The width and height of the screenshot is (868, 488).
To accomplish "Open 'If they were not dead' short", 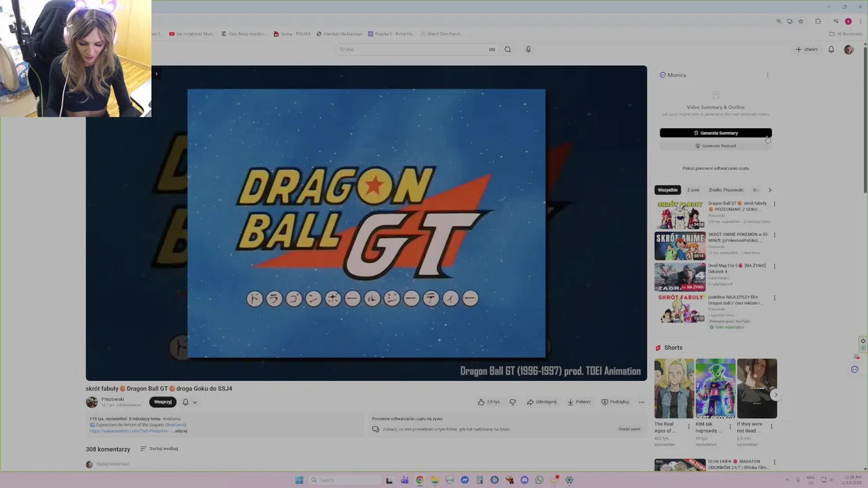I will click(x=757, y=388).
